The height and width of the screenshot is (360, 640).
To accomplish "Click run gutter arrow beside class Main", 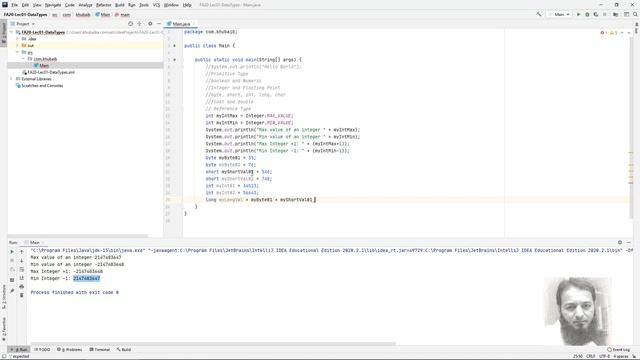I will point(175,46).
